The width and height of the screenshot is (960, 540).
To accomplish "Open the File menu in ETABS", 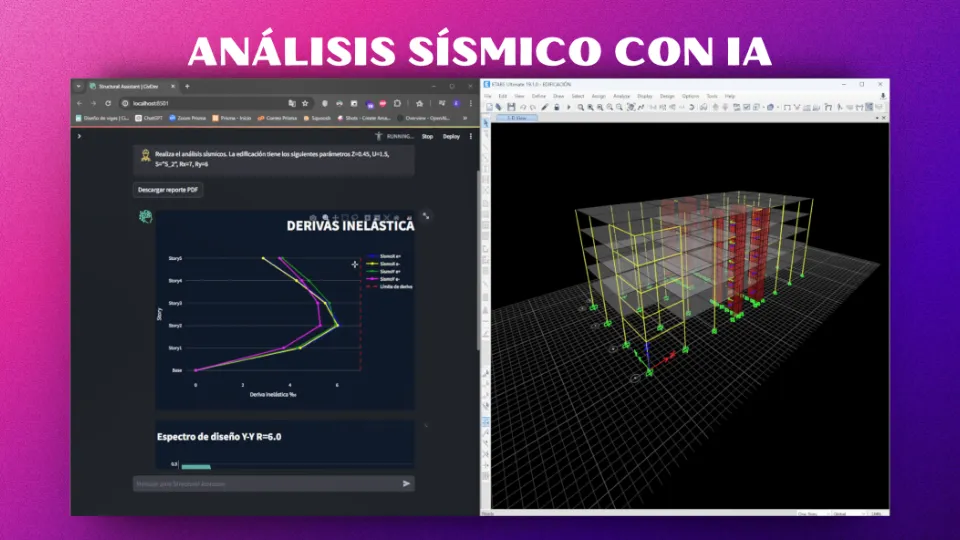I will (x=488, y=96).
